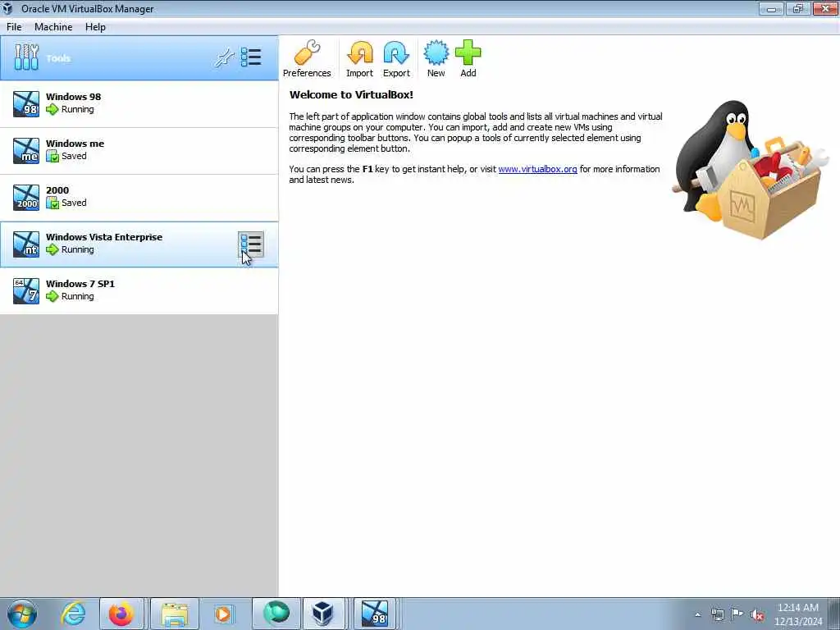Follow the www.virtualbox.org link
The width and height of the screenshot is (840, 630).
[537, 169]
